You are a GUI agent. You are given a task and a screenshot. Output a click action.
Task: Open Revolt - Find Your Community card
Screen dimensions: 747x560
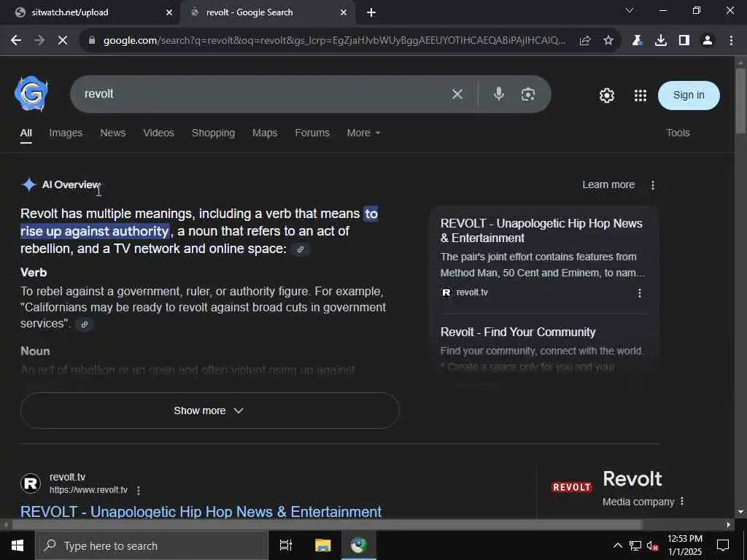point(518,332)
